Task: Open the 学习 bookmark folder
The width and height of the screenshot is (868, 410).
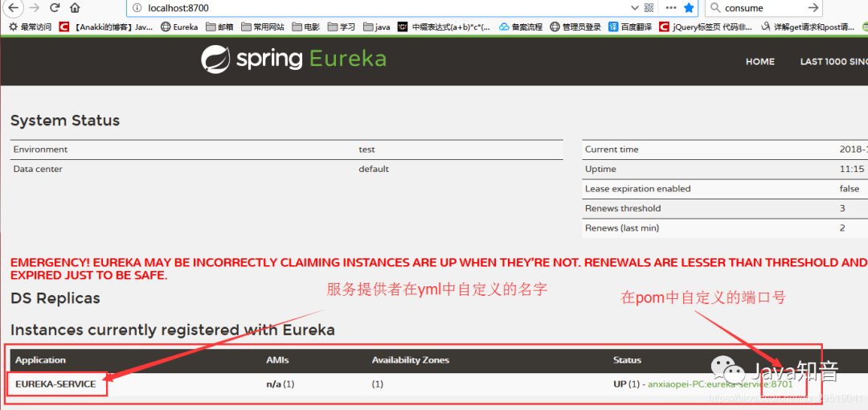Action: 342,27
